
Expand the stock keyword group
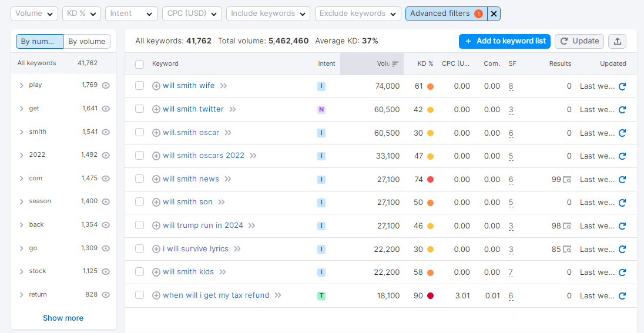click(x=21, y=271)
